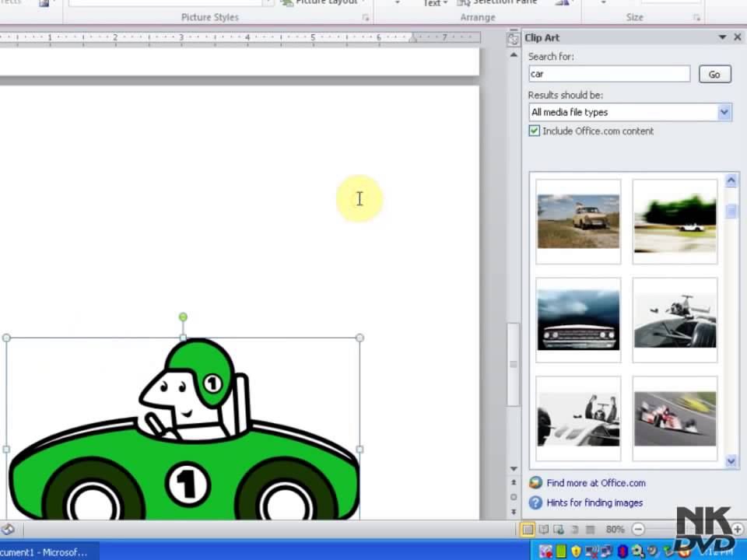The height and width of the screenshot is (560, 747).
Task: Select the red and white formula car thumbnail
Action: coord(675,418)
